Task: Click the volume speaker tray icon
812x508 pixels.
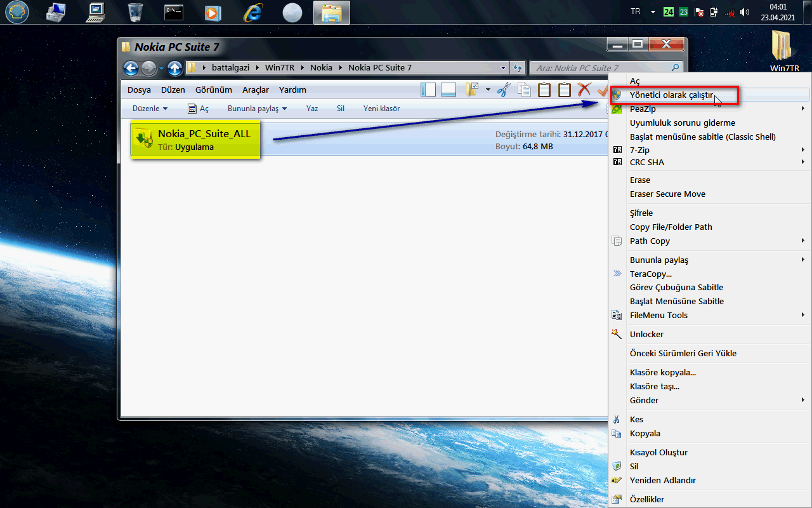Action: pos(745,12)
